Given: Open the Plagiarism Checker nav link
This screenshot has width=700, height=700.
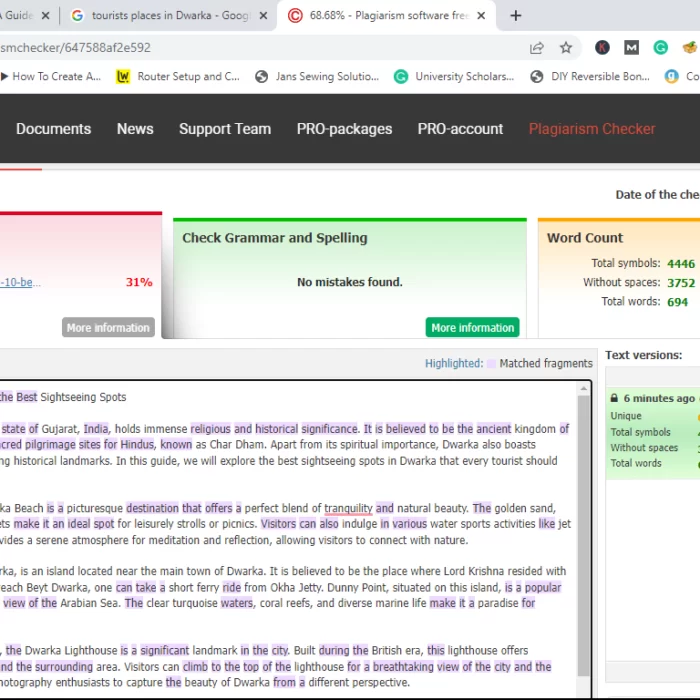Looking at the screenshot, I should click(592, 129).
